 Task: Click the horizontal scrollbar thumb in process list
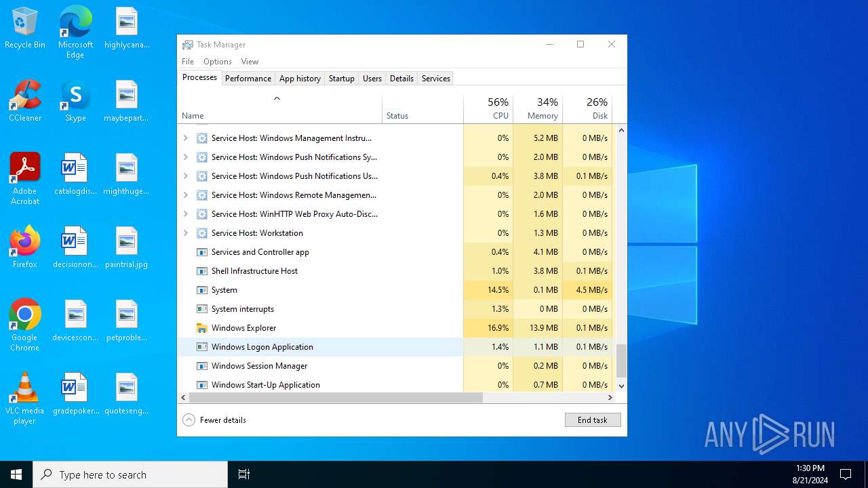tap(336, 398)
